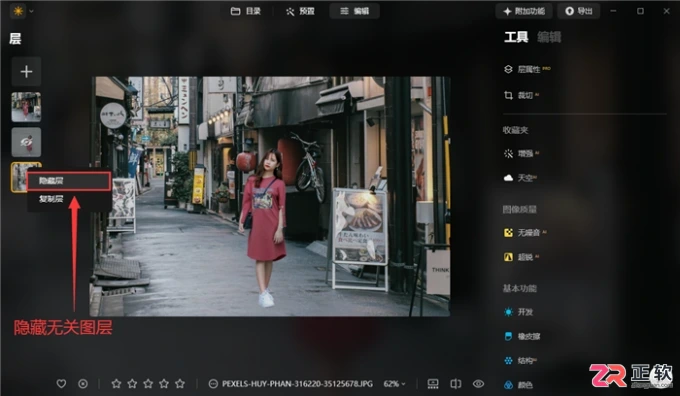
Task: Rate the photo five stars
Action: click(x=180, y=384)
